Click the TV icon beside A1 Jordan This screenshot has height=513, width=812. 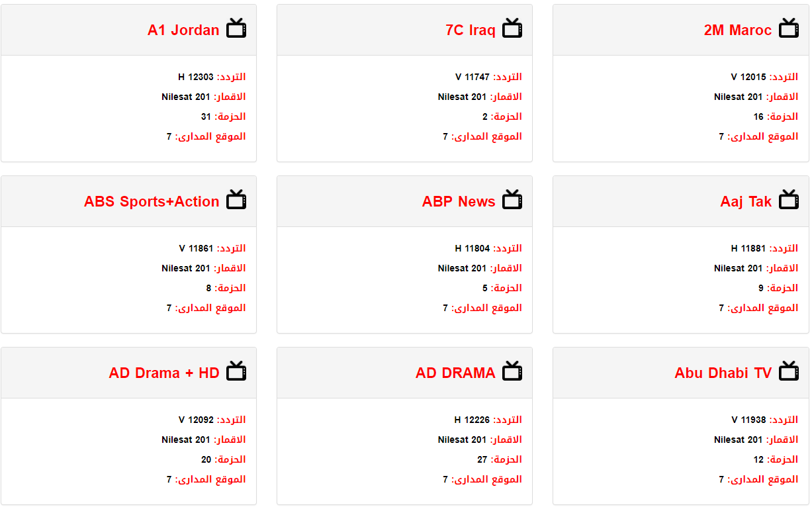[x=236, y=28]
